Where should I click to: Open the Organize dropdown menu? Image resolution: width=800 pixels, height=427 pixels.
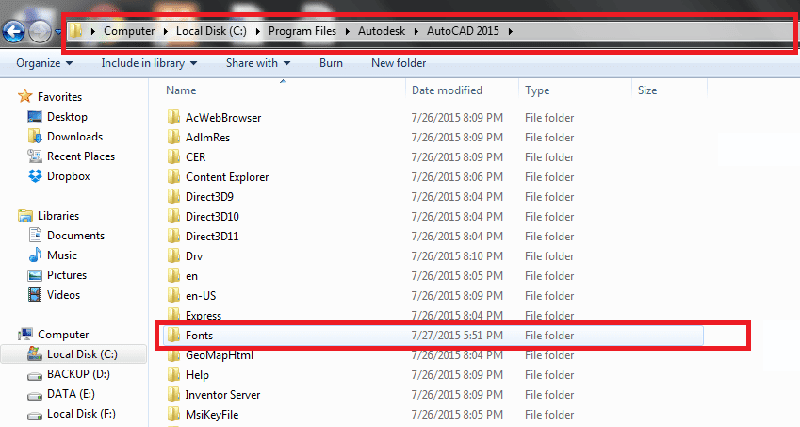[44, 63]
